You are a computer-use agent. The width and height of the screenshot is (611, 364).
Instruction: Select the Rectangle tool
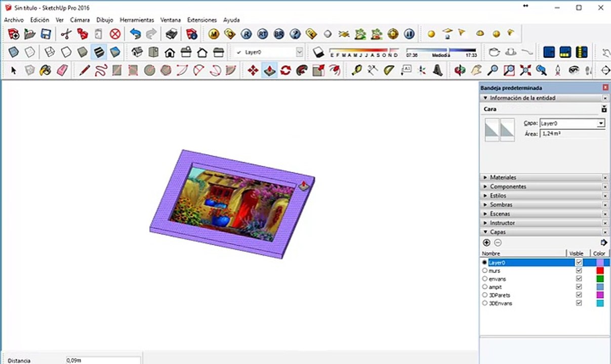pyautogui.click(x=117, y=71)
